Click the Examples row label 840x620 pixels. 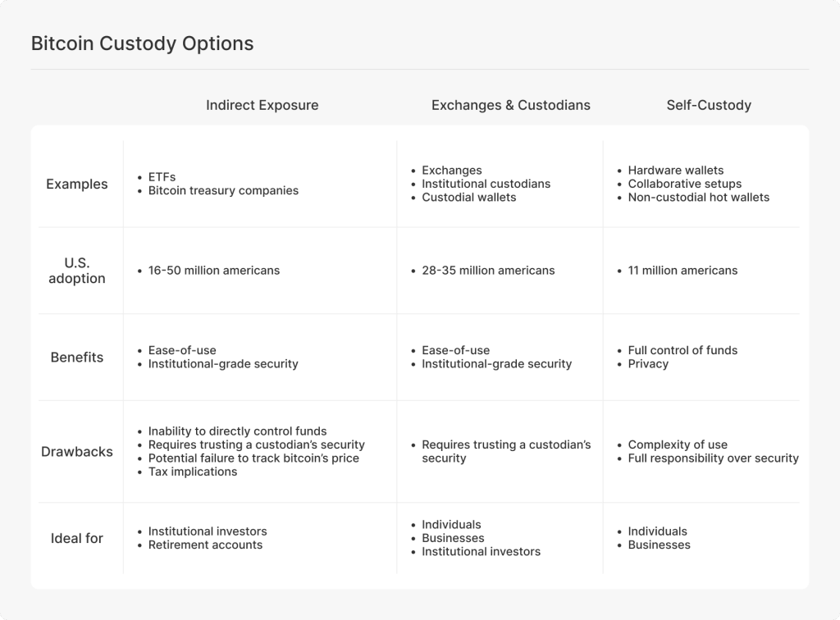77,184
